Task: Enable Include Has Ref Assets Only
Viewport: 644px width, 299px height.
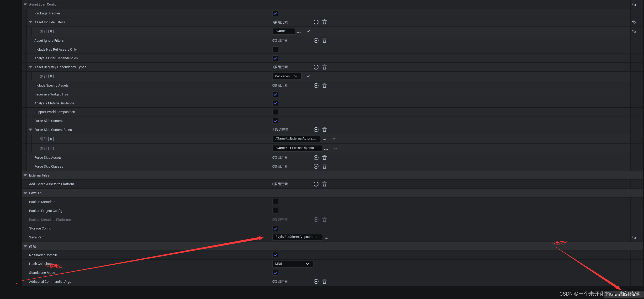Action: tap(275, 49)
